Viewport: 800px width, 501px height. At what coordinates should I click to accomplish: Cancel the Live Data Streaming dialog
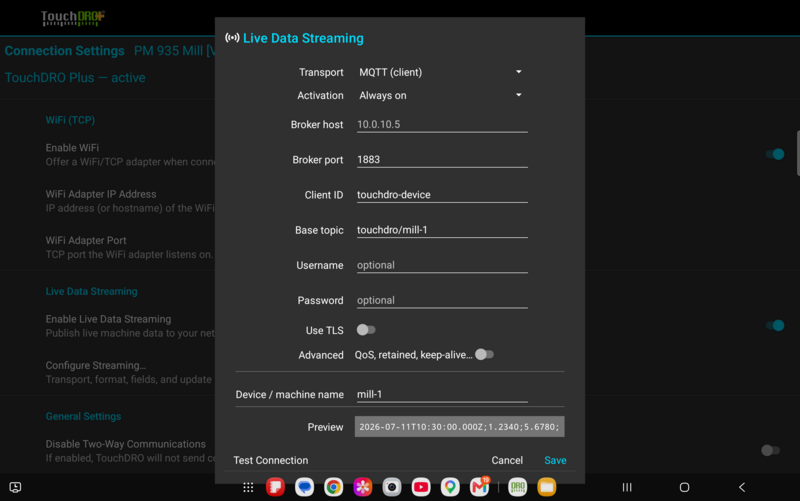507,460
